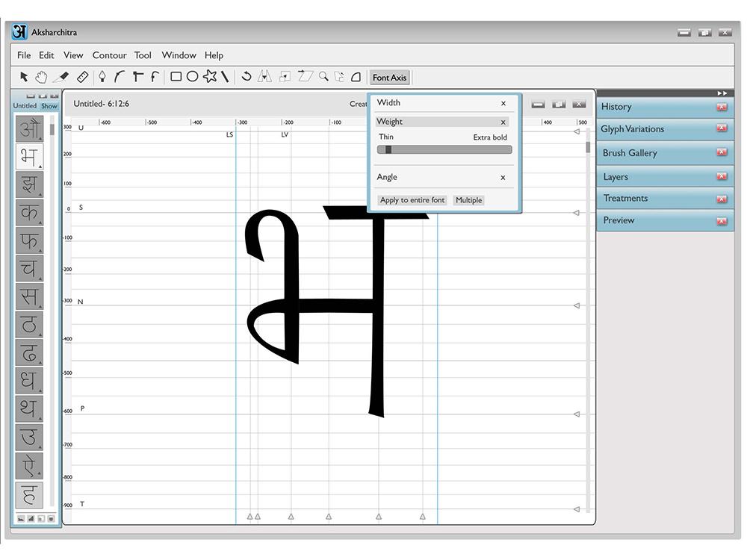
Task: Open the Edit menu
Action: (x=46, y=55)
